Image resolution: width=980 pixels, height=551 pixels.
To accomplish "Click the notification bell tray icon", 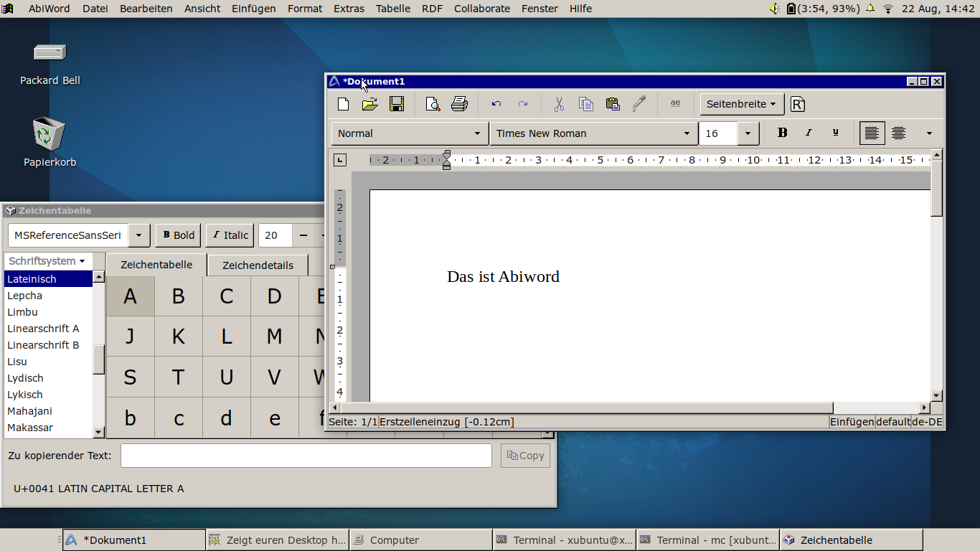I will (870, 9).
